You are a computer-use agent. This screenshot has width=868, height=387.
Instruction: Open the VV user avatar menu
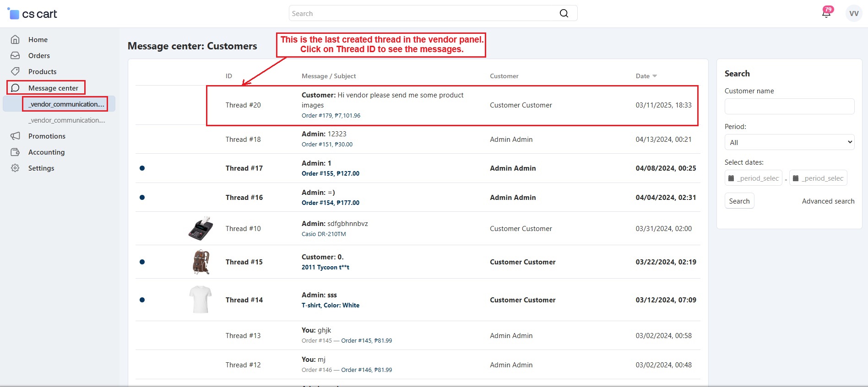(853, 13)
